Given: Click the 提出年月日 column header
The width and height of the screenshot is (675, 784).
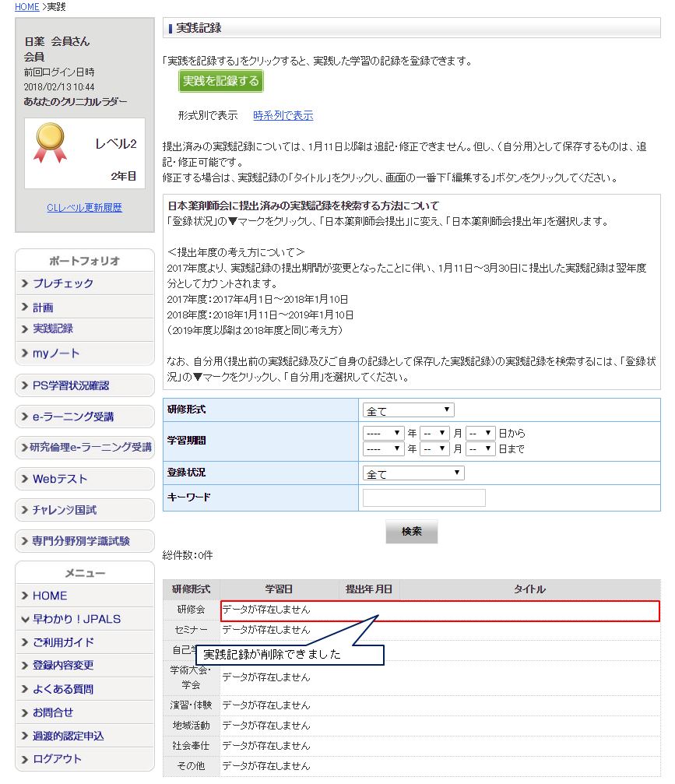Looking at the screenshot, I should coord(369,589).
